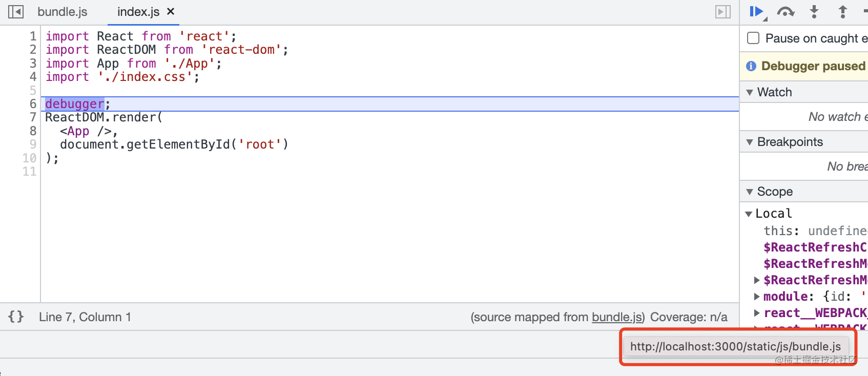Collapse the Local scope tree

tap(749, 214)
